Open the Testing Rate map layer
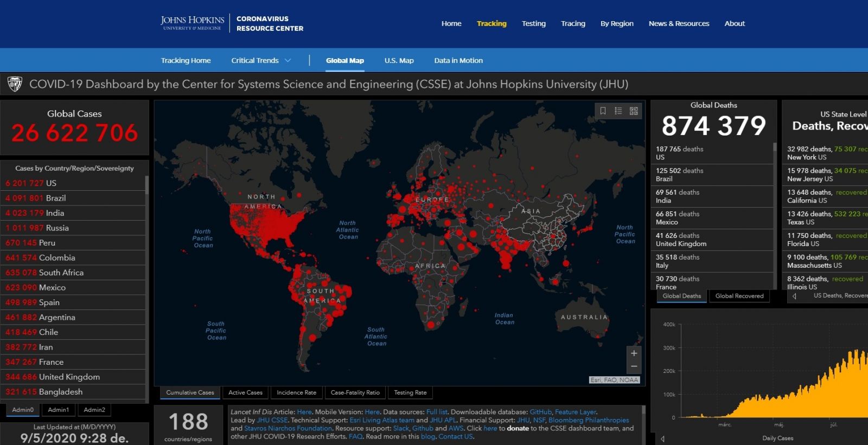This screenshot has width=868, height=445. [410, 392]
